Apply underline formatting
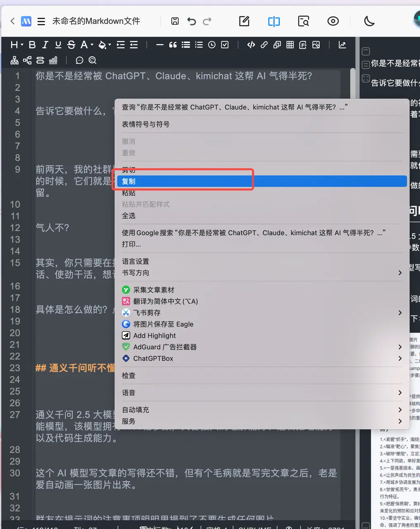Image resolution: width=420 pixels, height=529 pixels. (x=58, y=45)
